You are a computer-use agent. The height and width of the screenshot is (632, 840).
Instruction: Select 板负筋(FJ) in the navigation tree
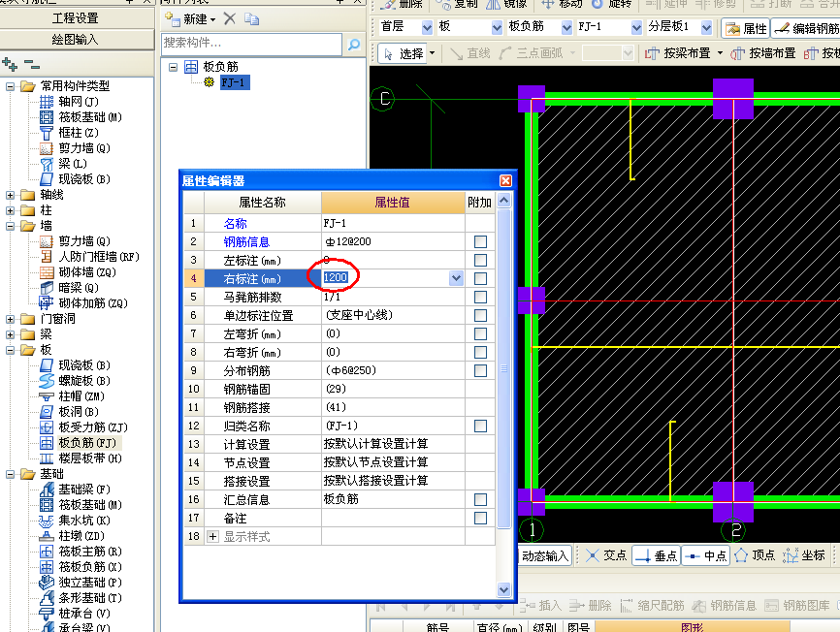86,443
